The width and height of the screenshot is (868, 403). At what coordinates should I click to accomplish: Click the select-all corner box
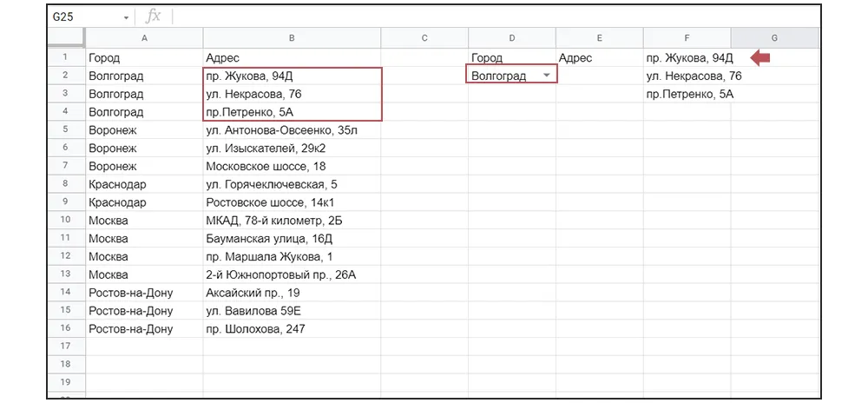[66, 37]
